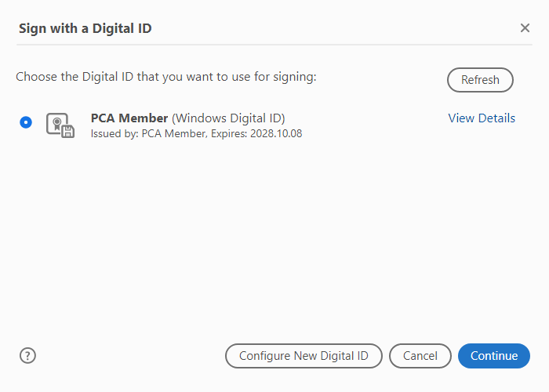Click the word "signing" in the prompt
Image resolution: width=549 pixels, height=392 pixels.
point(293,78)
